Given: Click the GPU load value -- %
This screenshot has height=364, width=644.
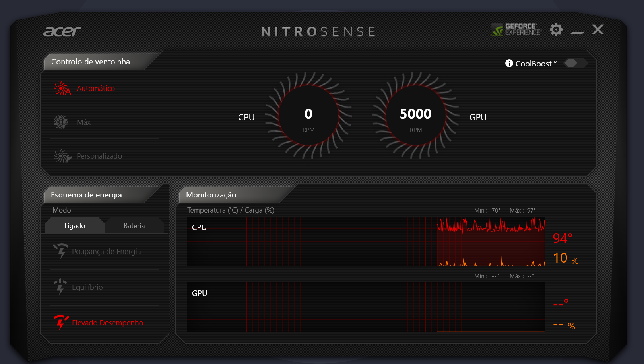Looking at the screenshot, I should point(564,326).
